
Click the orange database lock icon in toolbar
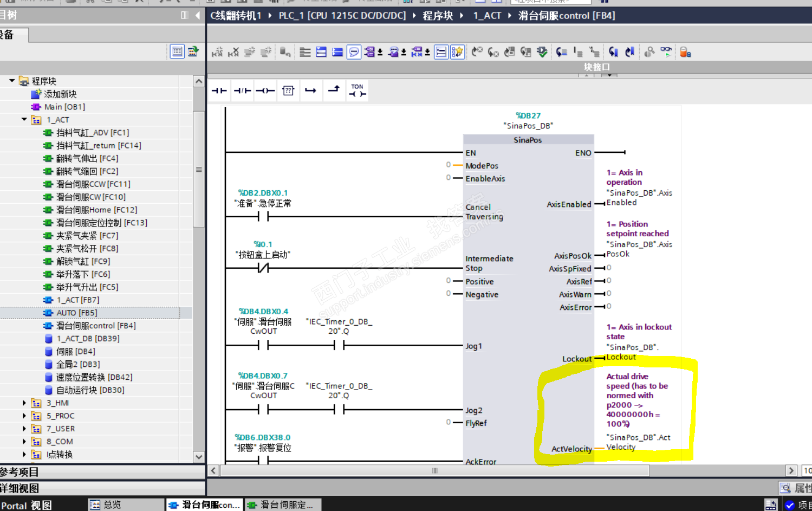coord(685,52)
